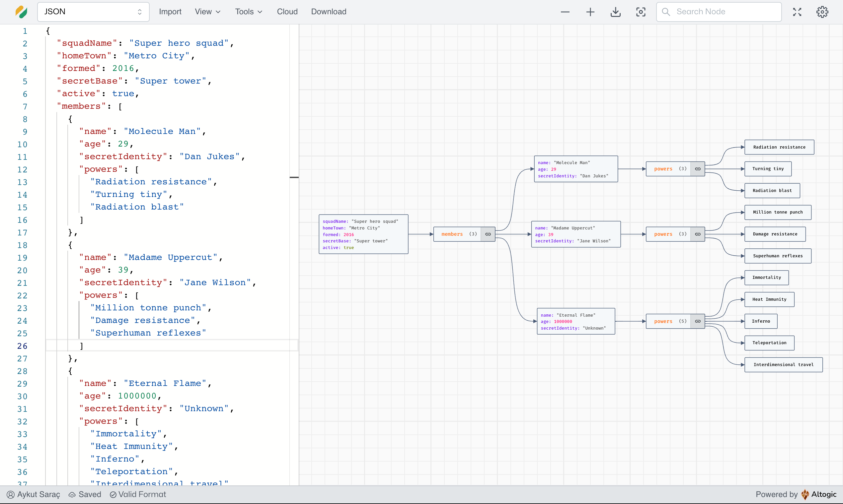Click the Immortality node
843x504 pixels.
(767, 278)
